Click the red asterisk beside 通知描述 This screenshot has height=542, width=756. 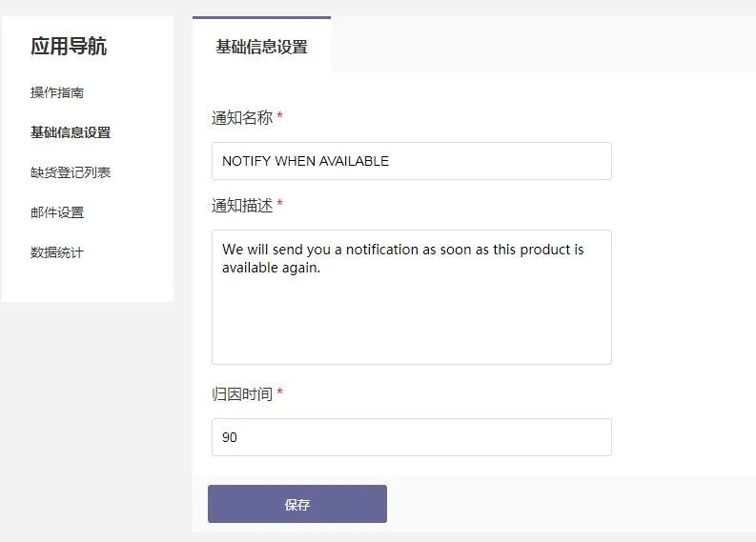click(279, 205)
